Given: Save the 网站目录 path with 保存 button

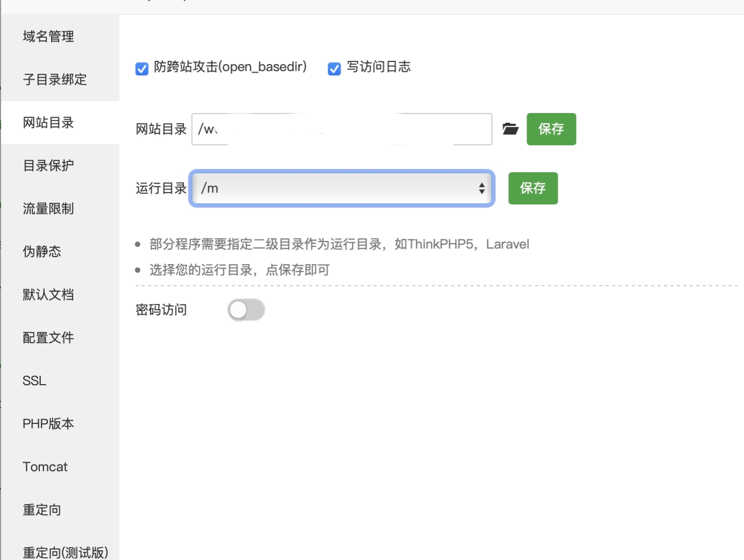Looking at the screenshot, I should click(551, 129).
